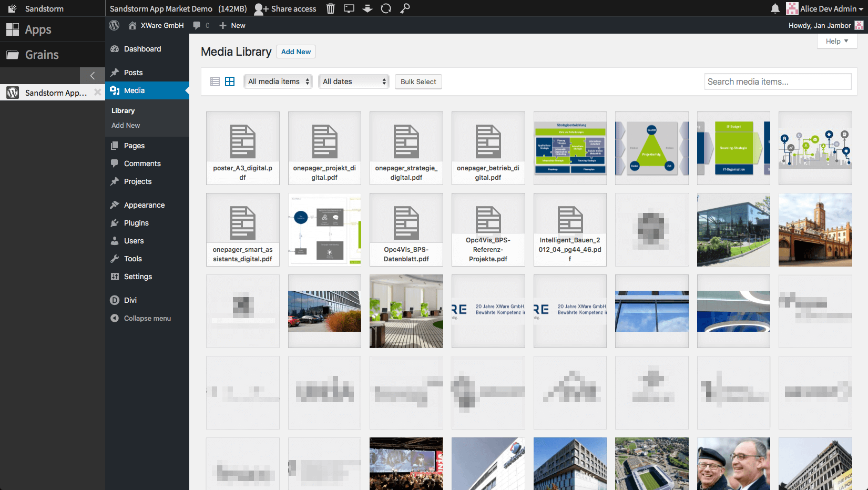868x490 pixels.
Task: Click the restart grain circular arrow icon
Action: 386,8
